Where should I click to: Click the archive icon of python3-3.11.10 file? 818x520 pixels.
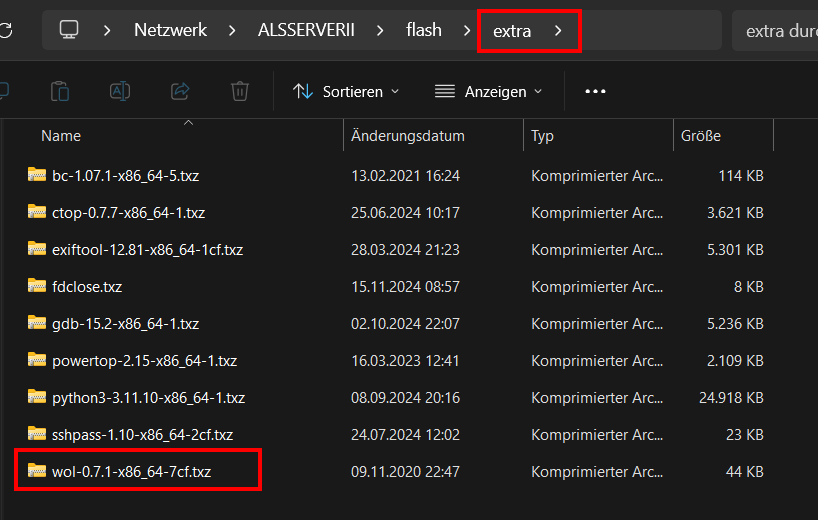[x=37, y=396]
